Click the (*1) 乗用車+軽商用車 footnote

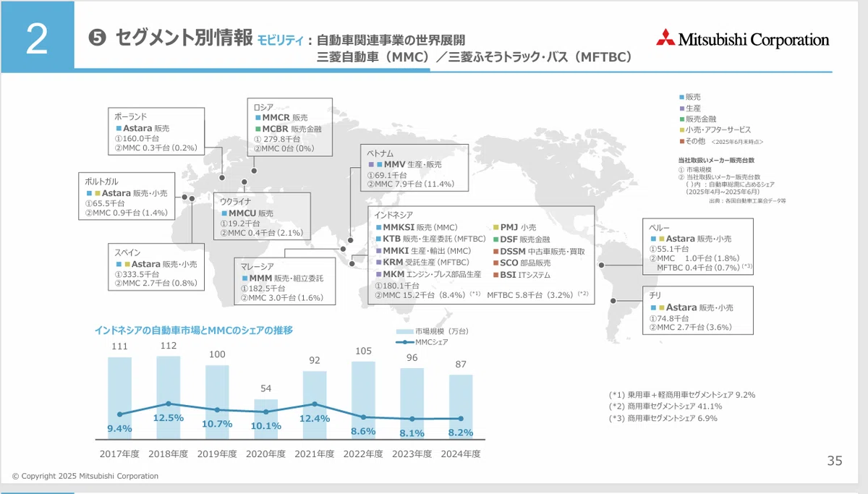coord(682,394)
